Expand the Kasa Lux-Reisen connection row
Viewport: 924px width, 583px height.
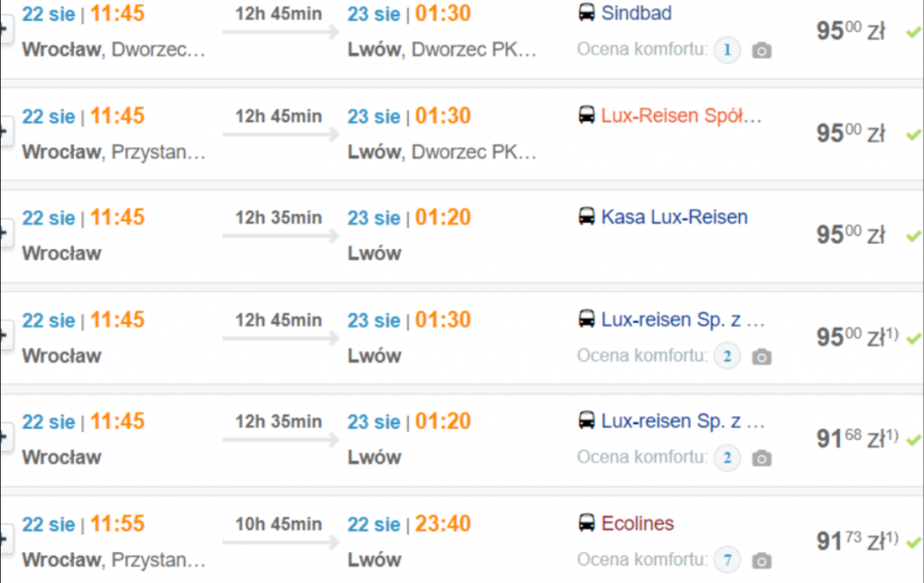(3, 235)
